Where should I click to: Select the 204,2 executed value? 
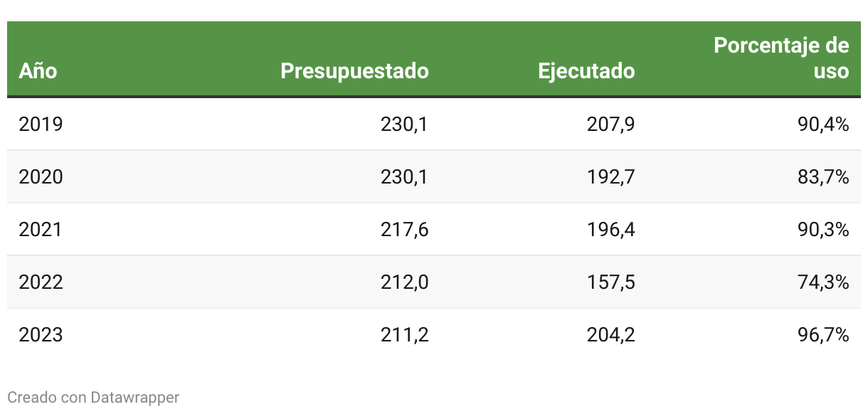point(610,335)
